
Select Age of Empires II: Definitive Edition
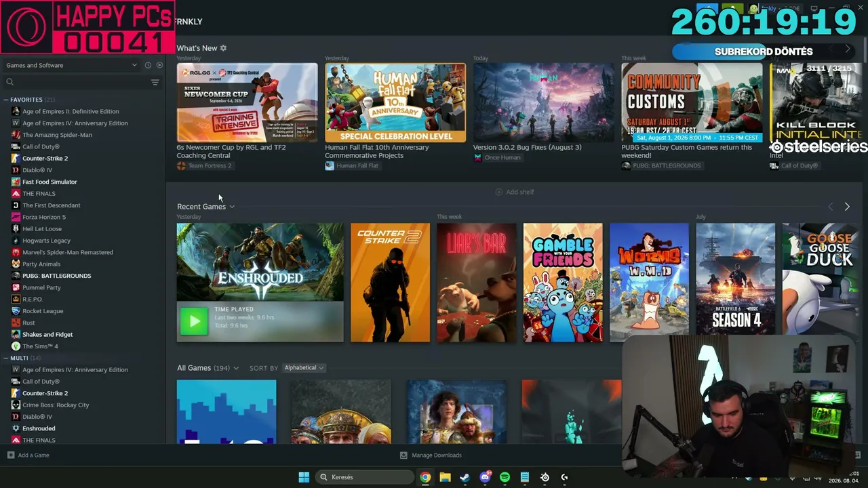click(71, 111)
